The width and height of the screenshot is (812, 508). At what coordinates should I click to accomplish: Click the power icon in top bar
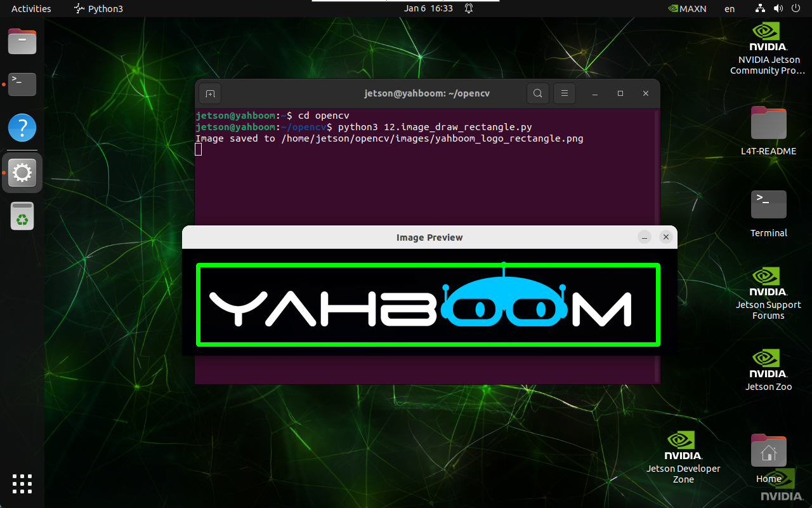796,9
